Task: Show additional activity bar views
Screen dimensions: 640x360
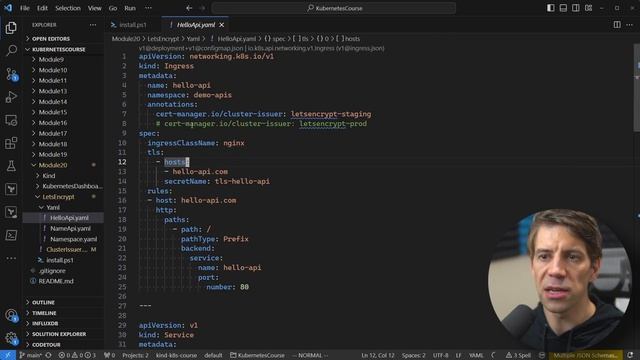Action: click(x=11, y=258)
